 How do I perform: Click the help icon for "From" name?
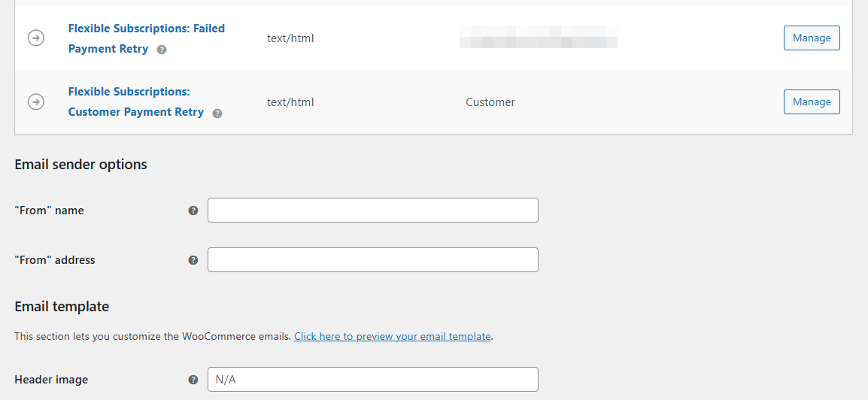click(193, 211)
